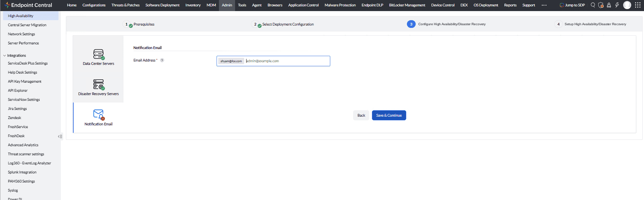644x200 pixels.
Task: Open Syslog settings in sidebar
Action: [13, 190]
